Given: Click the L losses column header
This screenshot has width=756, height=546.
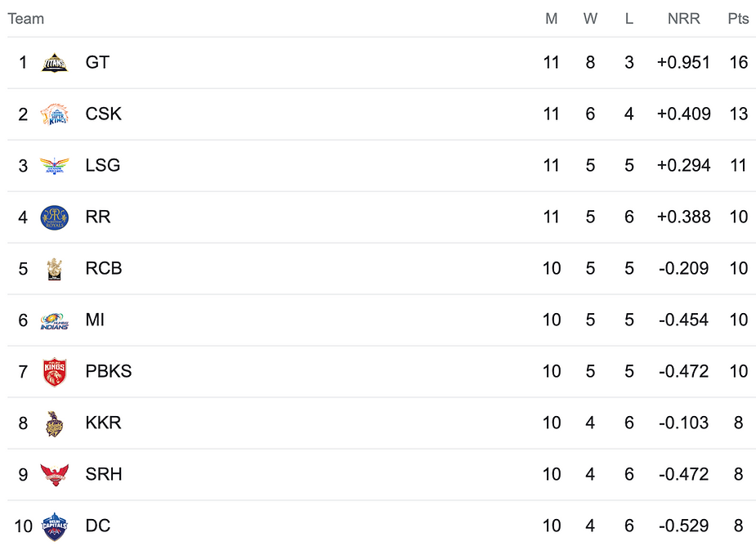Looking at the screenshot, I should 629,19.
